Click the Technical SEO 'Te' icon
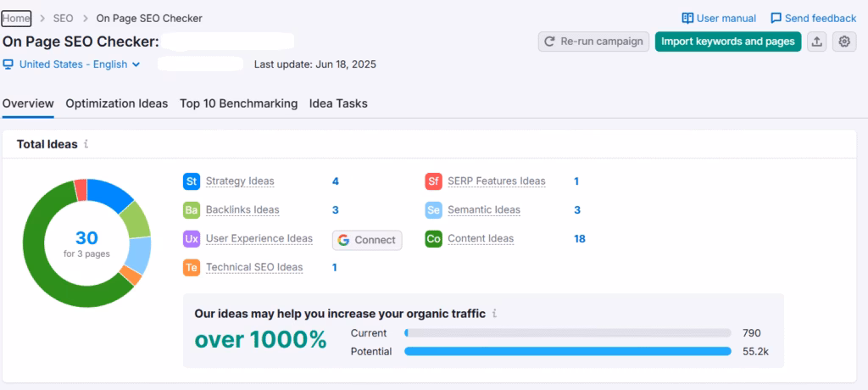The image size is (868, 390). (192, 268)
